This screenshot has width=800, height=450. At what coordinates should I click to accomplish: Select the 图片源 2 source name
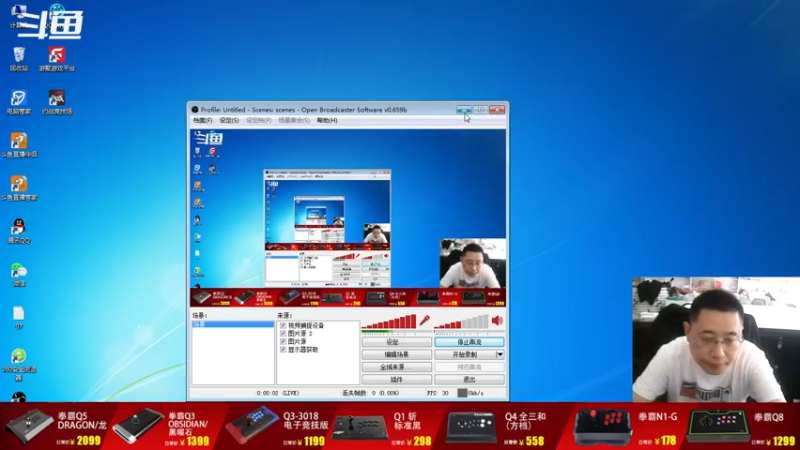pos(300,333)
